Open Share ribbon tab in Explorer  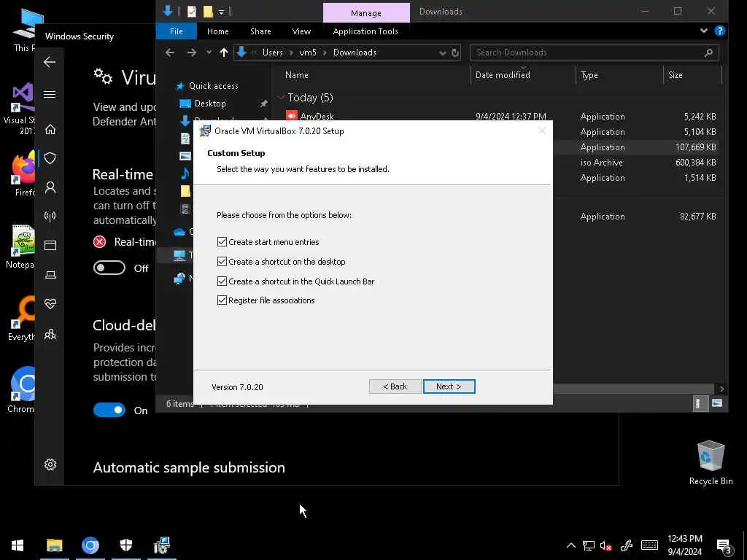(260, 31)
